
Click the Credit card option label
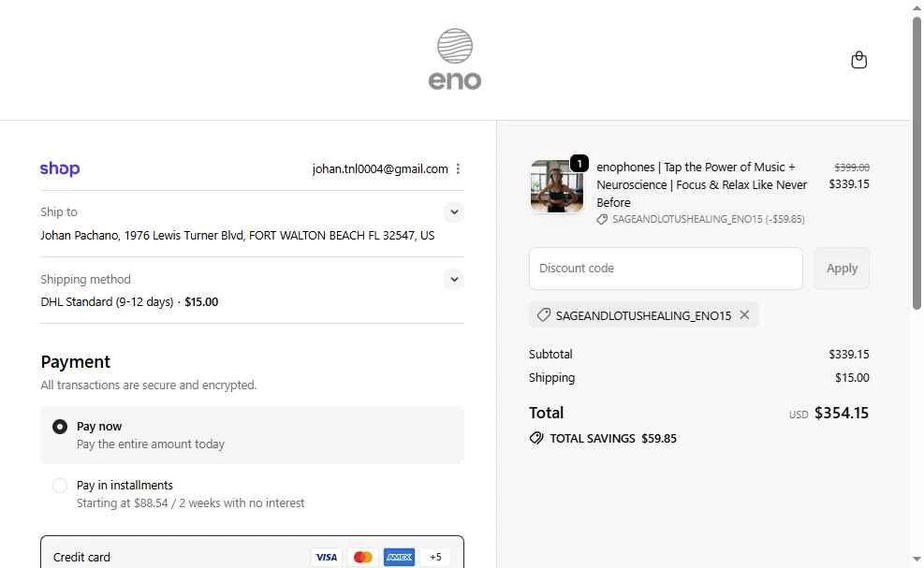coord(81,558)
